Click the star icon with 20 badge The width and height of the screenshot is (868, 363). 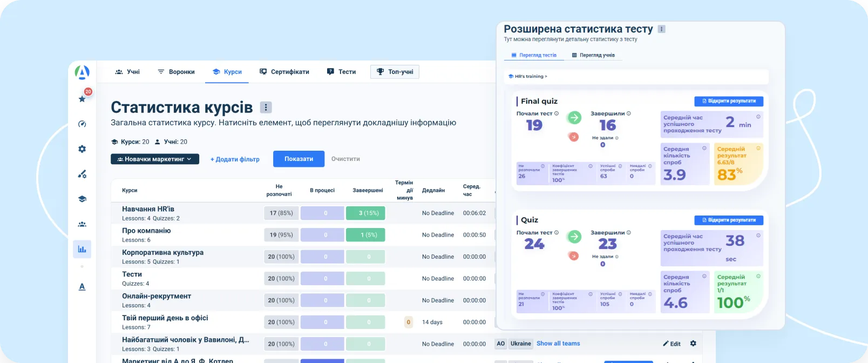click(x=83, y=98)
